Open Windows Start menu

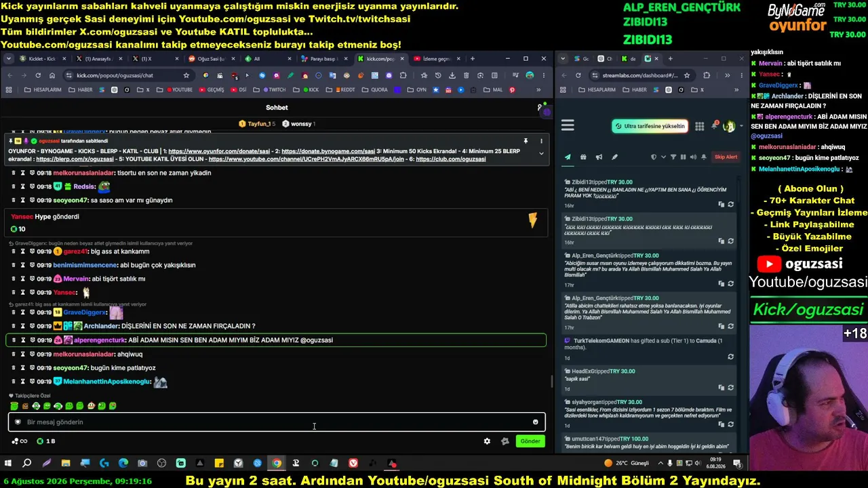pos(8,464)
